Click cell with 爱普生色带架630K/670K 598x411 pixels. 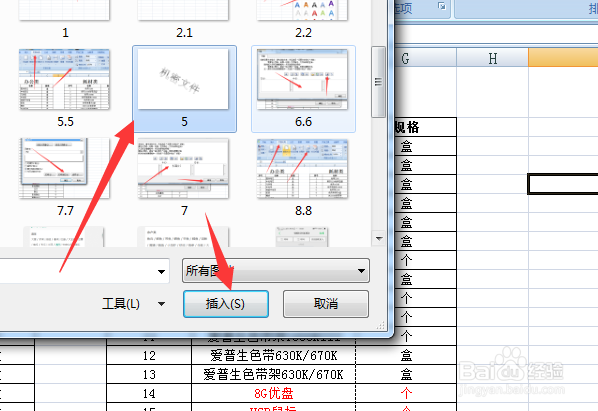click(x=273, y=374)
